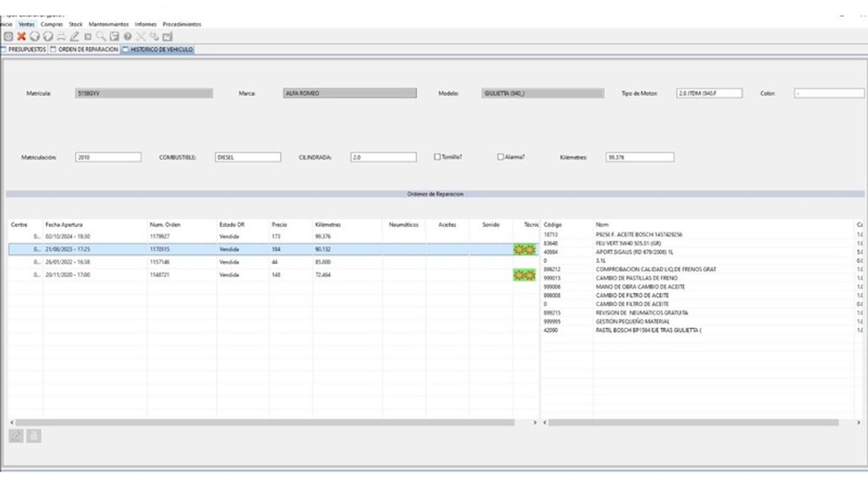Screen dimensions: 868x488
Task: Click the right scroll arrow of orders table
Action: (x=535, y=423)
